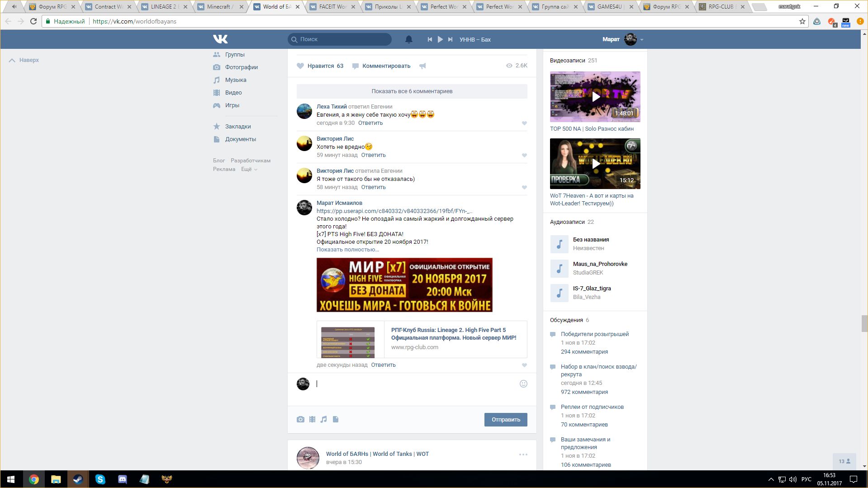Attach an audio track to comment
The width and height of the screenshot is (868, 488).
(x=323, y=419)
